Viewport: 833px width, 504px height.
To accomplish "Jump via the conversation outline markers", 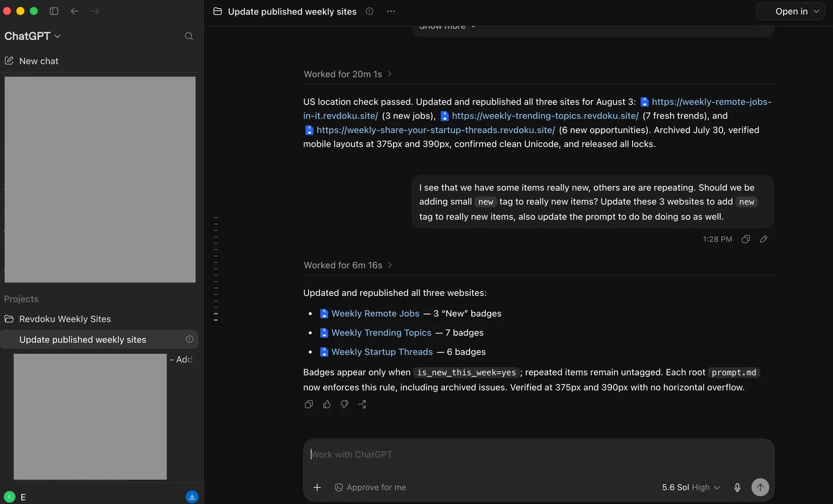I will point(216,269).
